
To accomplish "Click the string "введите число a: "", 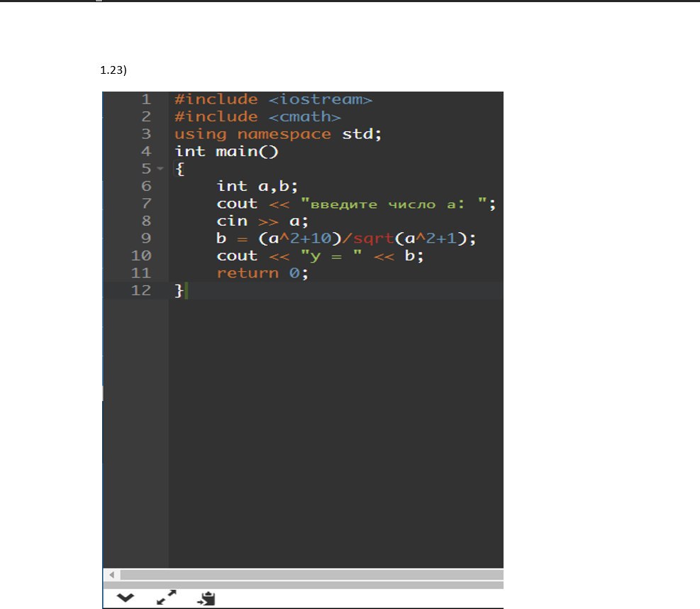I will (394, 204).
